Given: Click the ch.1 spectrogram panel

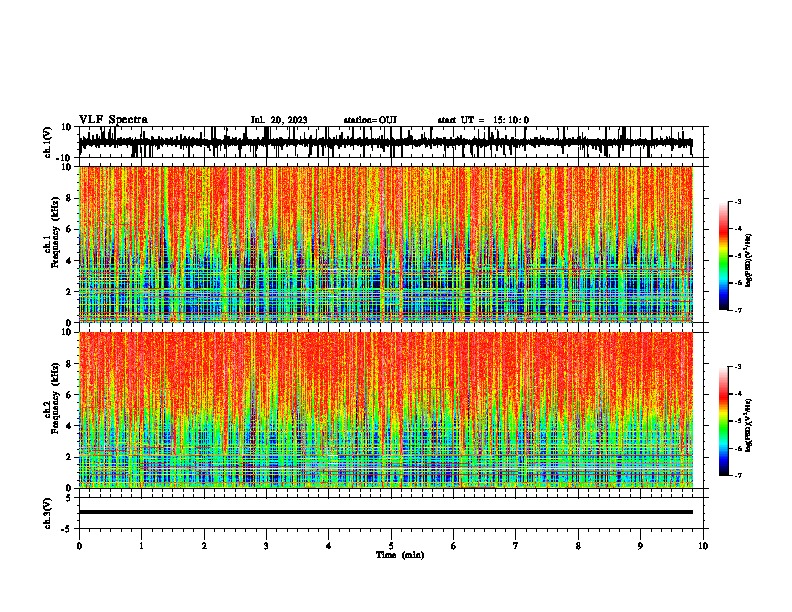Looking at the screenshot, I should click(x=386, y=244).
